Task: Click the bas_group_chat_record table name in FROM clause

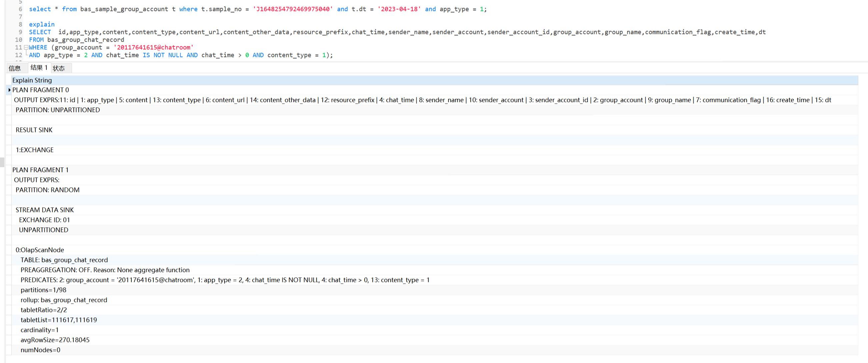Action: coord(86,40)
